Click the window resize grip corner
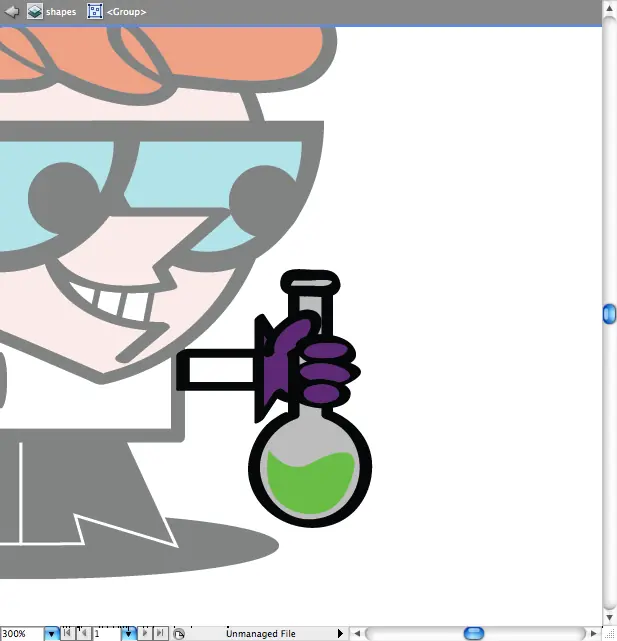The width and height of the screenshot is (617, 641). (x=609, y=634)
